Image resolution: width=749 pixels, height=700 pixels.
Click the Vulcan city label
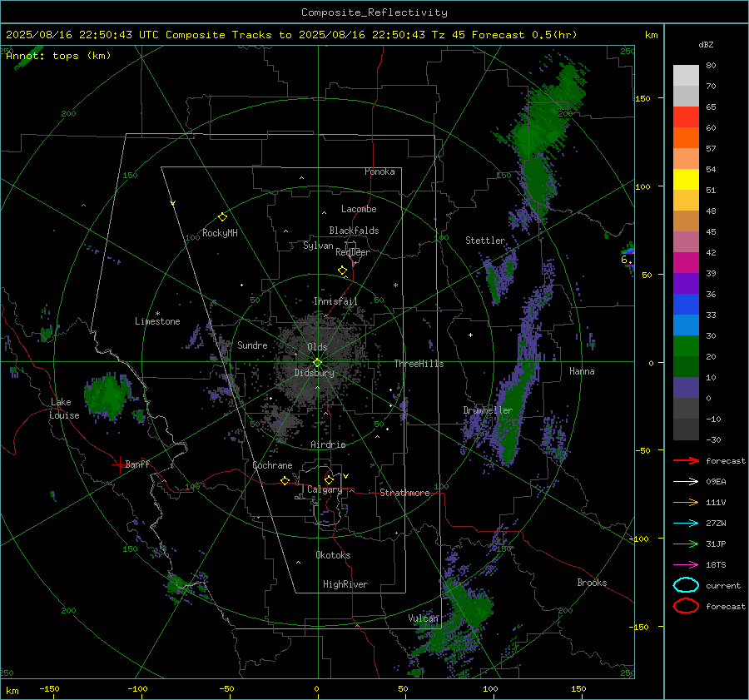[424, 618]
